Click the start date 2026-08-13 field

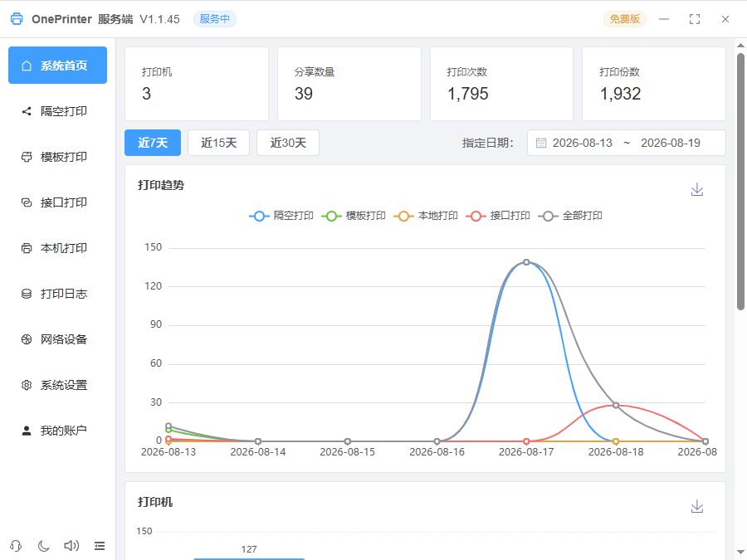pos(582,143)
